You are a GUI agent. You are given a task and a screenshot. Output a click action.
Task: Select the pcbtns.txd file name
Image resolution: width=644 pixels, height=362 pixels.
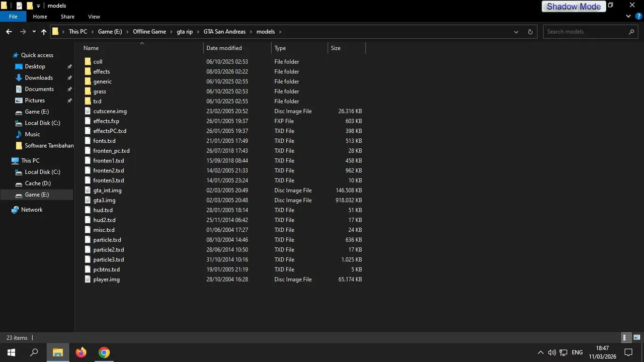pyautogui.click(x=106, y=269)
